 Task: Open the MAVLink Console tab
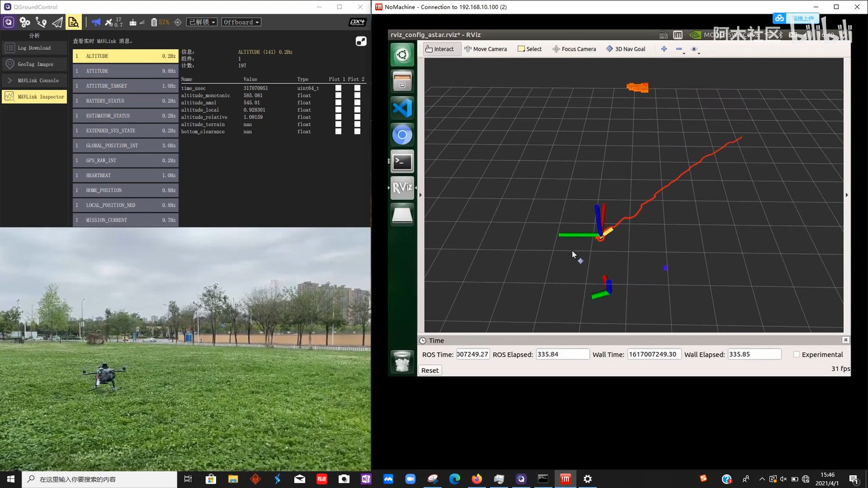[34, 80]
